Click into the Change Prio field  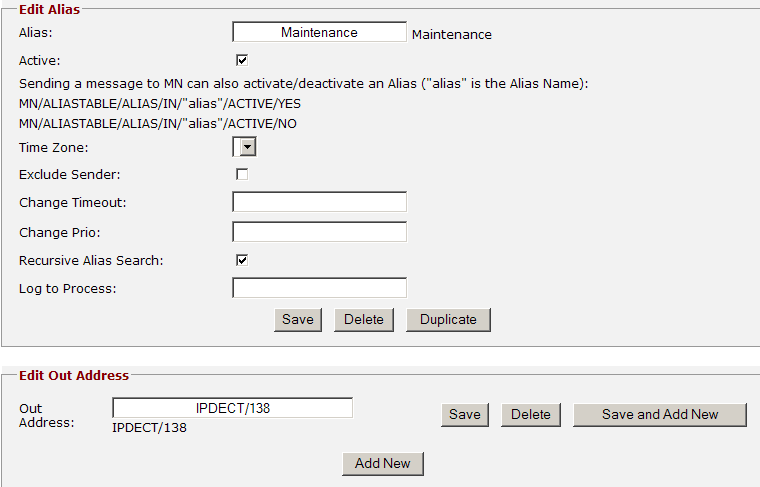tap(319, 232)
